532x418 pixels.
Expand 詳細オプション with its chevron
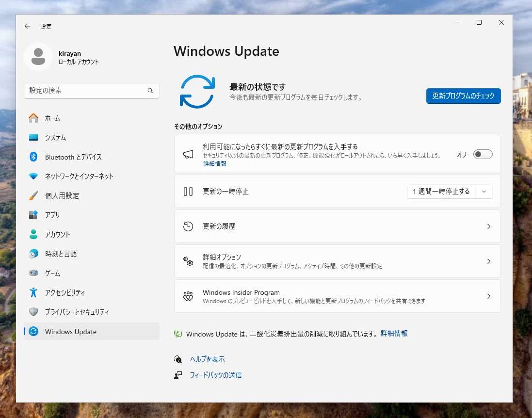[488, 261]
